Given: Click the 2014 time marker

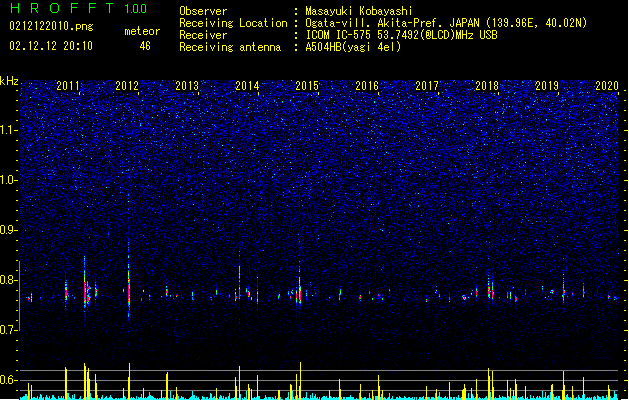Looking at the screenshot, I should point(247,86).
